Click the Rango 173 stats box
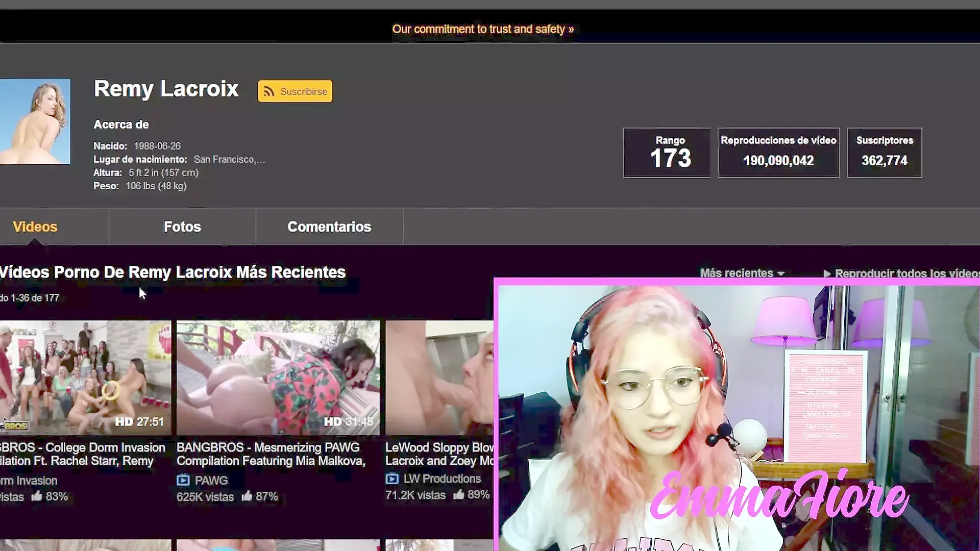Image resolution: width=980 pixels, height=551 pixels. click(x=666, y=153)
